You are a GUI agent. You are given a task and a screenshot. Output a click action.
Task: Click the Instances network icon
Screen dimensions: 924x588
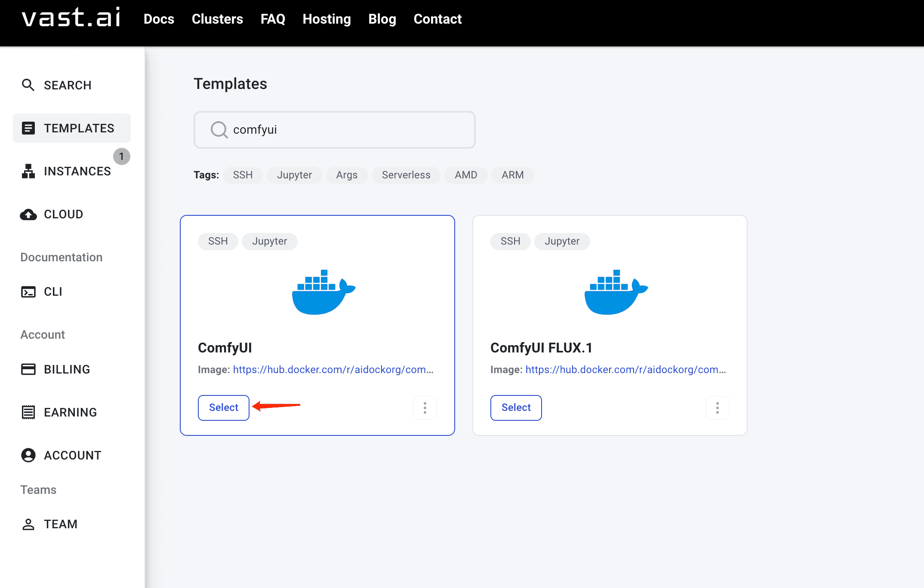(x=28, y=171)
